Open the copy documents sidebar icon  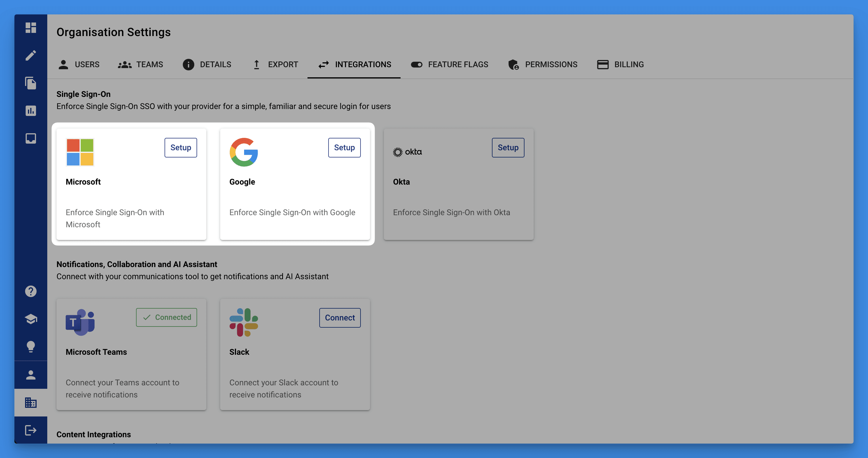31,83
